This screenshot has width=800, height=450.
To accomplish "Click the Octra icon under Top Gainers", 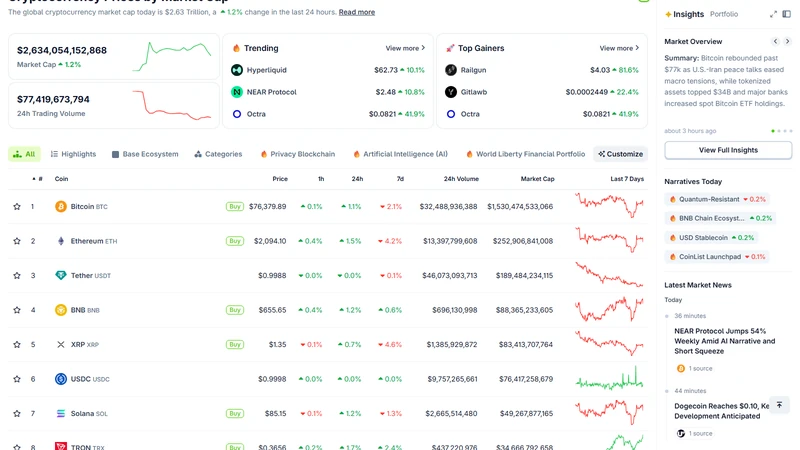I will pyautogui.click(x=451, y=114).
